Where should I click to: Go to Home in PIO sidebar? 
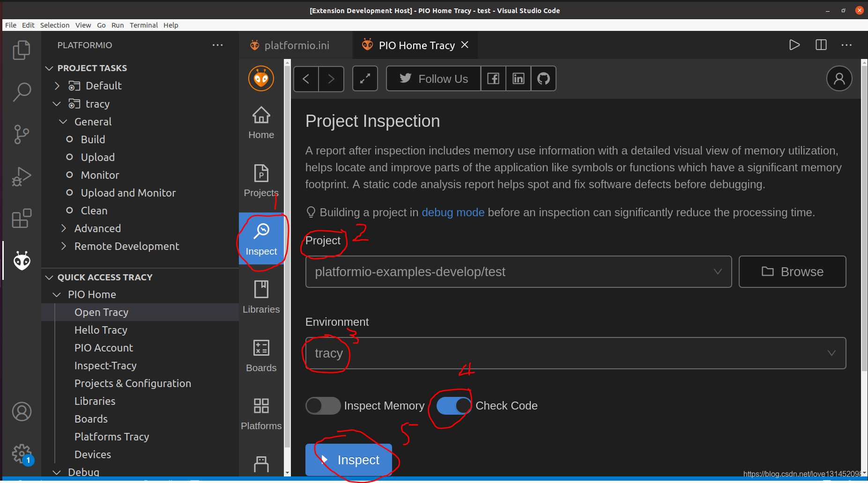point(261,123)
